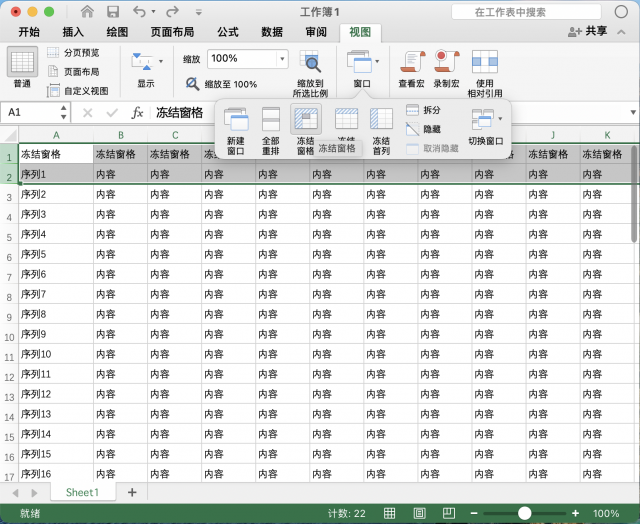640x524 pixels.
Task: Collapse the ribbon with the chevron
Action: (621, 32)
